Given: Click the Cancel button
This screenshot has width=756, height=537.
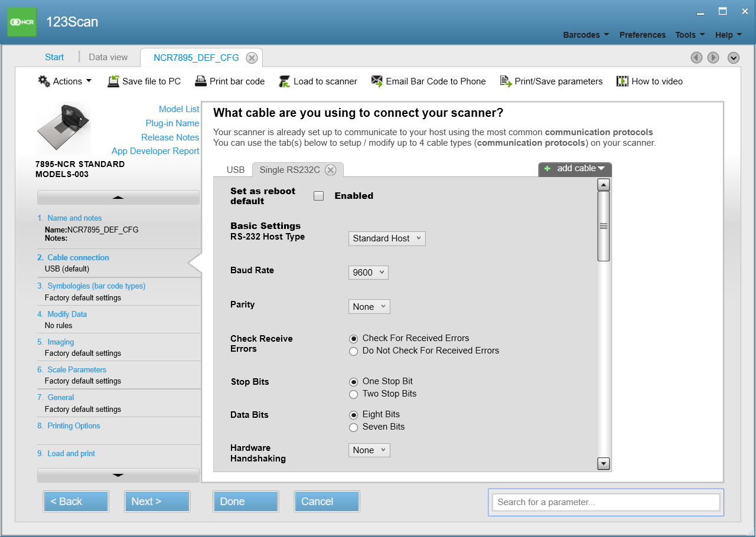Looking at the screenshot, I should pyautogui.click(x=327, y=502).
